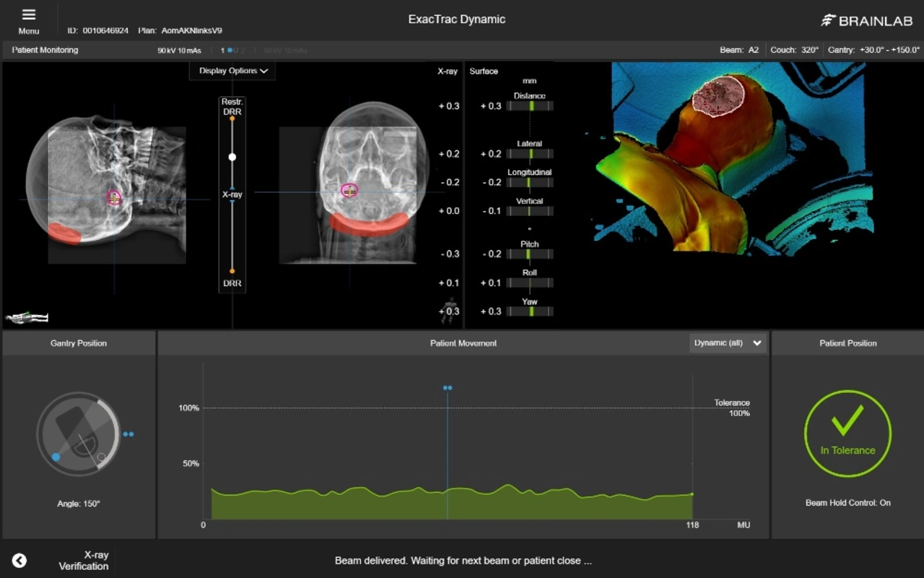Select the first X-ray image indicator dot
The image size is (924, 578).
pos(230,51)
